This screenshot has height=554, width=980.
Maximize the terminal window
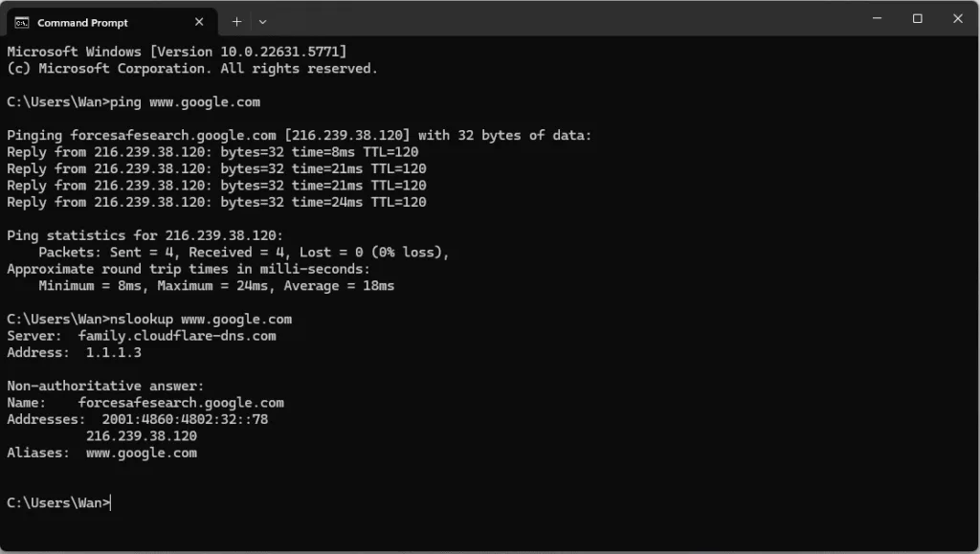pos(916,18)
